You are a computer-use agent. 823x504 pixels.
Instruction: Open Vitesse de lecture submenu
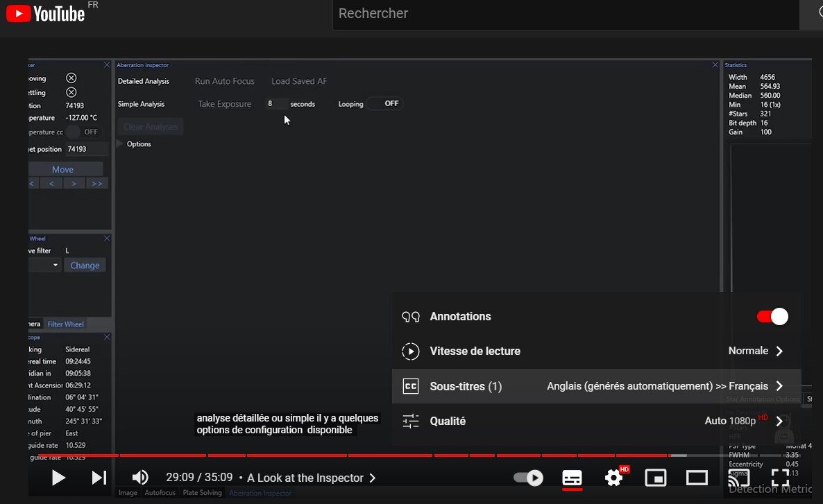(x=596, y=351)
